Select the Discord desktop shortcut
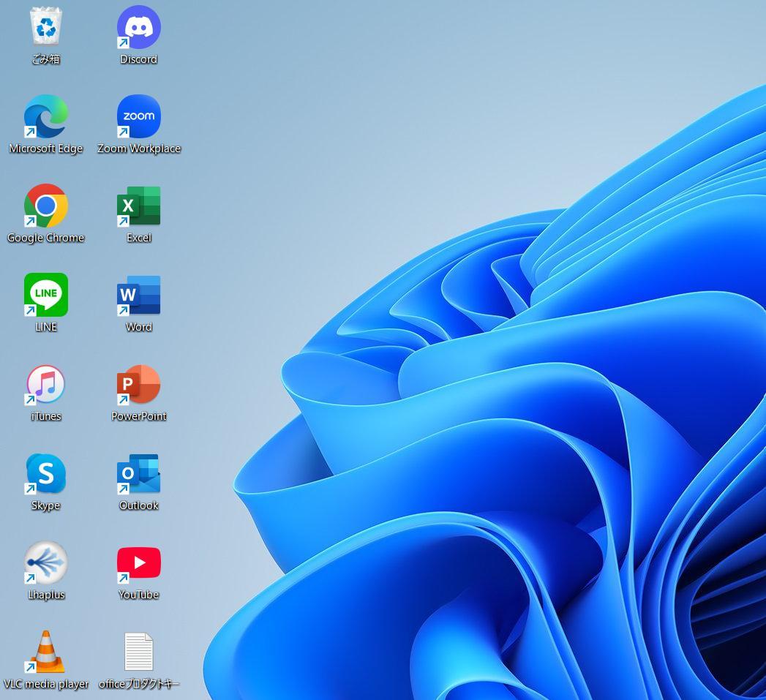Image resolution: width=766 pixels, height=700 pixels. click(x=139, y=27)
